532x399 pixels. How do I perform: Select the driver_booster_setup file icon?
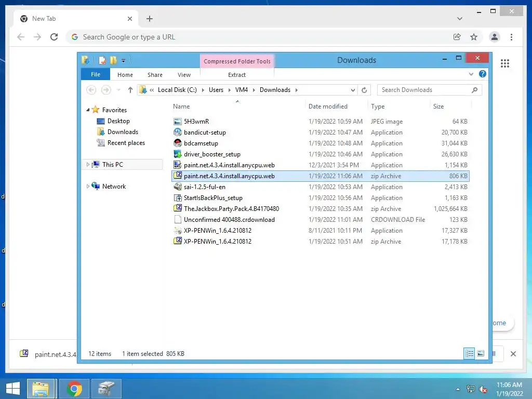click(178, 154)
